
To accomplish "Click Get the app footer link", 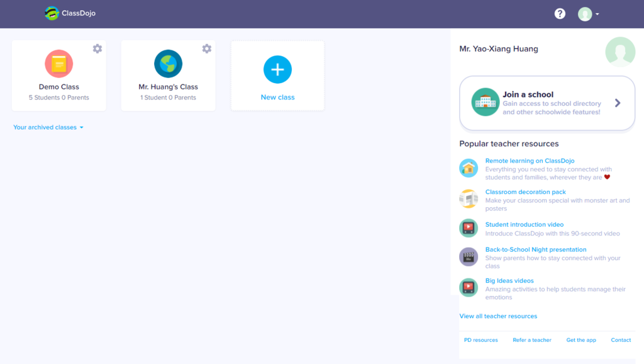I will pos(581,340).
